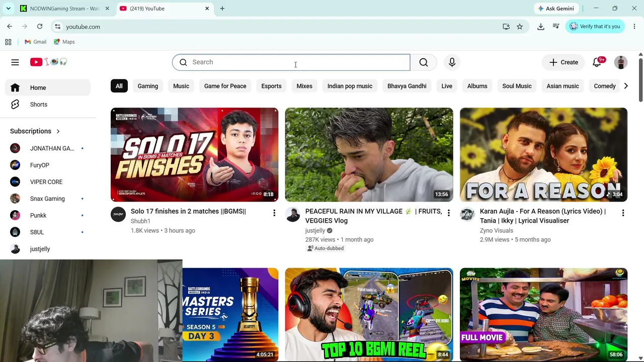The width and height of the screenshot is (644, 362).
Task: Open the browser downloads icon
Action: pyautogui.click(x=541, y=27)
